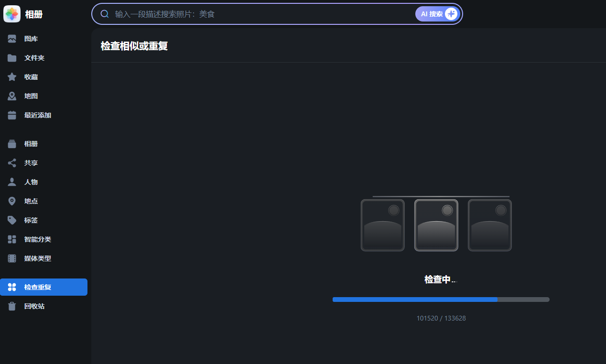Show 最近添加 photos

click(x=43, y=115)
